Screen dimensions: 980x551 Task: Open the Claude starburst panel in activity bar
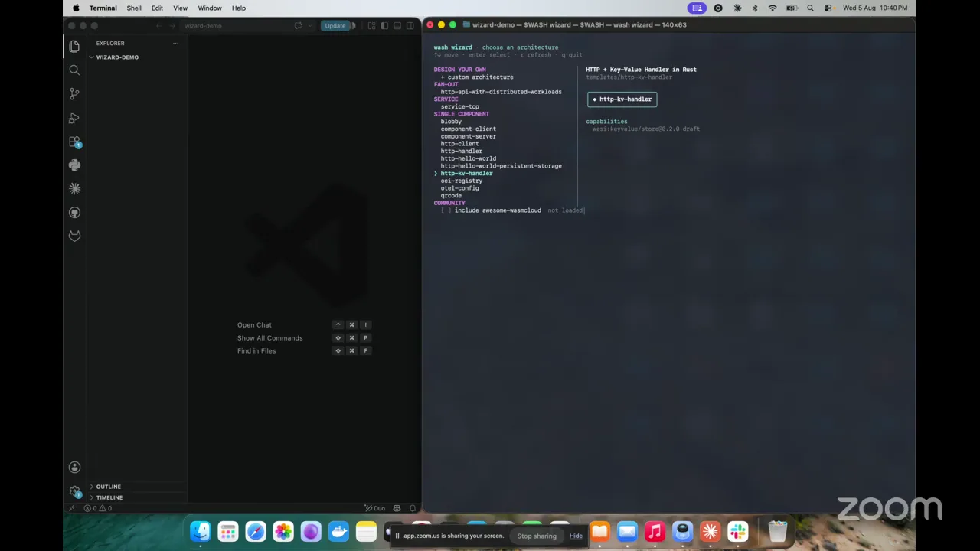click(x=74, y=188)
